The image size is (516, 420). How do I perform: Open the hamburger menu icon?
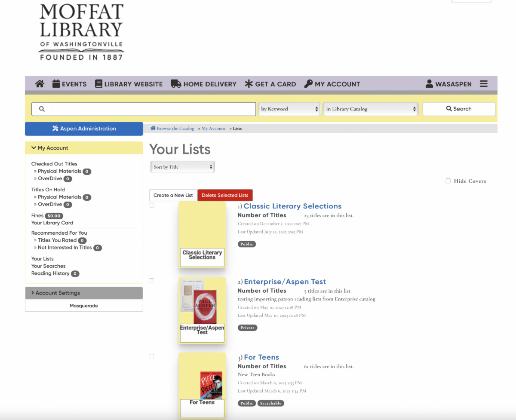[x=484, y=84]
